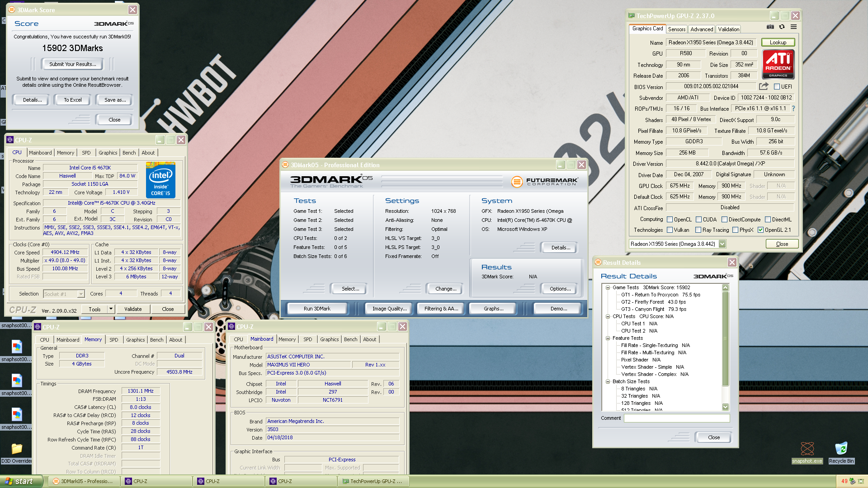Collapse the CPU Tests tree node
The image size is (868, 488).
pos(608,316)
